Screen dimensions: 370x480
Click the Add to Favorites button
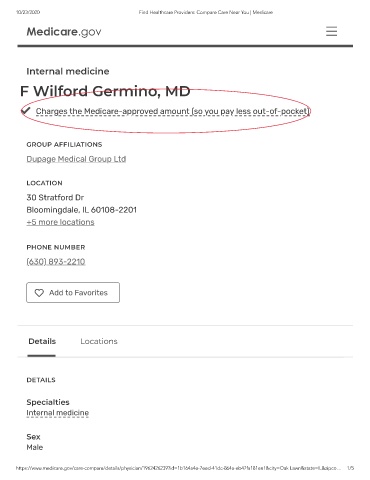(73, 293)
